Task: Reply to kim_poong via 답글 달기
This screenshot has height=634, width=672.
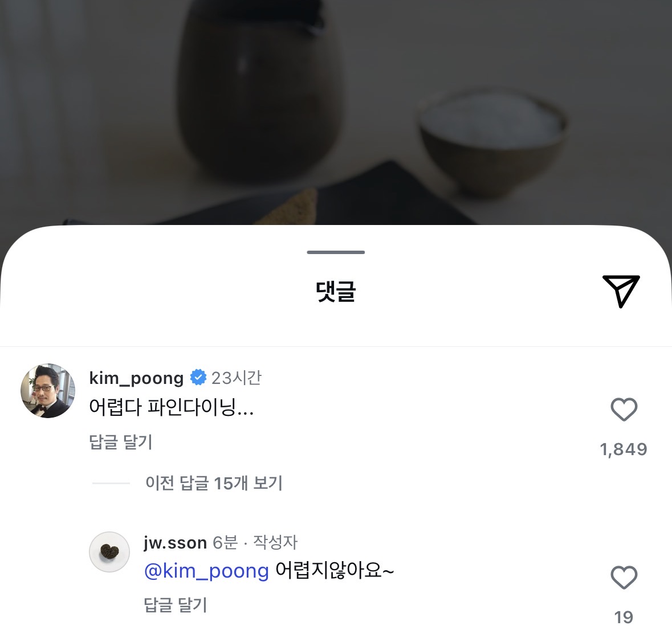Action: (121, 441)
